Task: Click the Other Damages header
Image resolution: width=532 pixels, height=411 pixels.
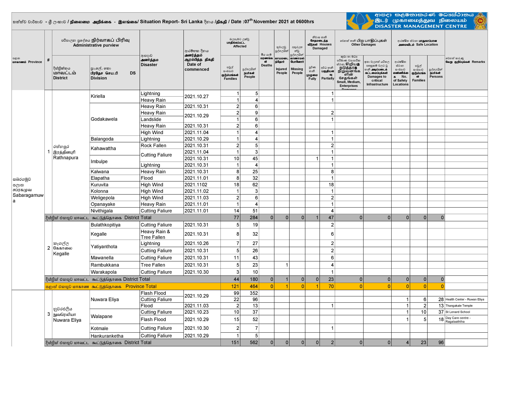Action: [x=363, y=42]
